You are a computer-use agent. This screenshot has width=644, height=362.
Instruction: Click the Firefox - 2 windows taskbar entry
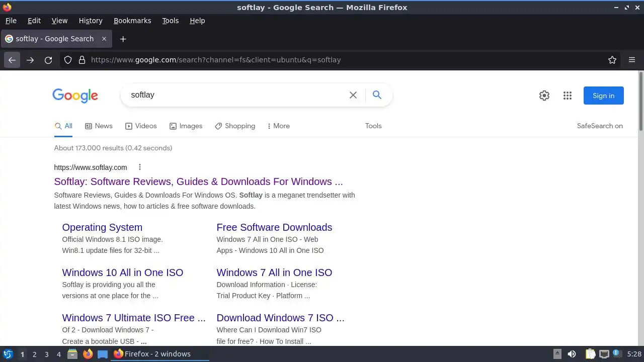tap(160, 354)
